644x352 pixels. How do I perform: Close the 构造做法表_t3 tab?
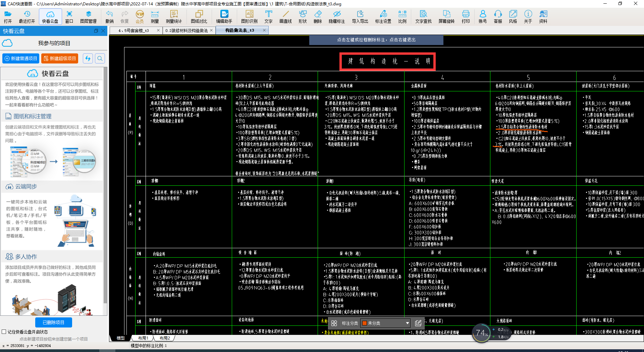click(x=264, y=30)
